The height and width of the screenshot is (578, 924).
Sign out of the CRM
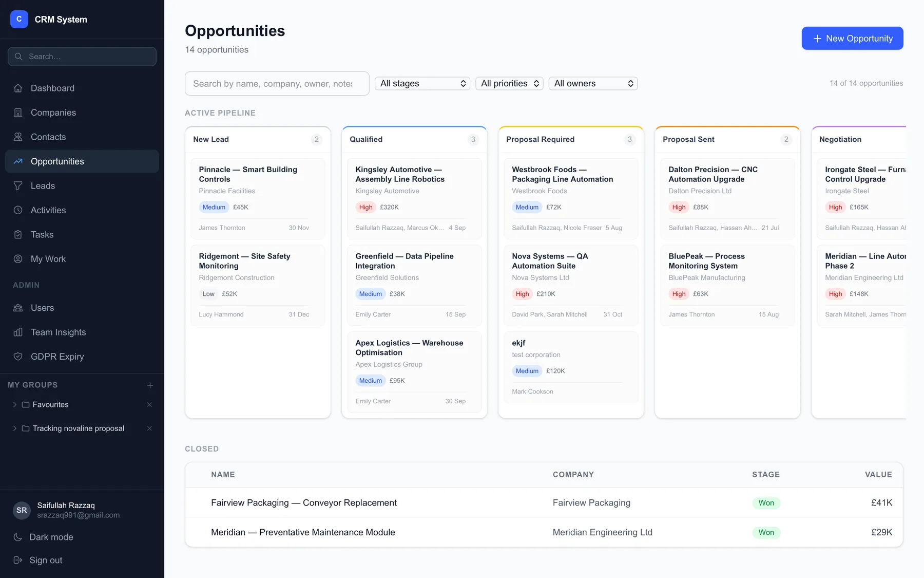82,561
